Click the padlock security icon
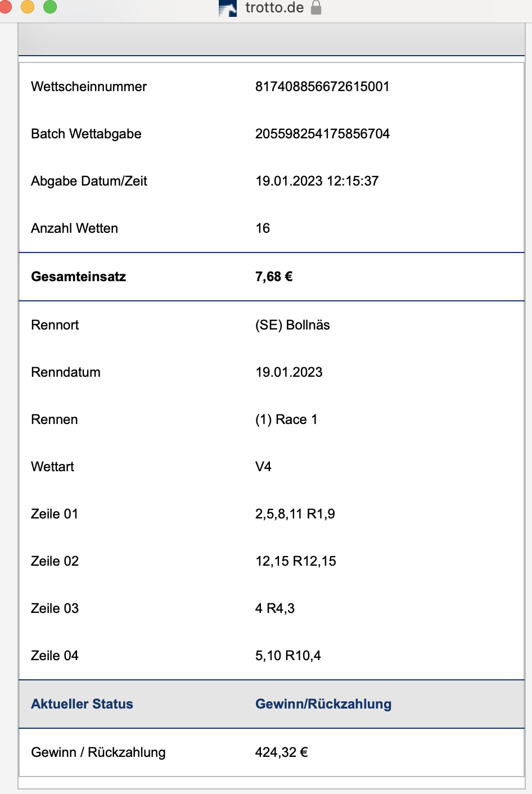Viewport: 532px width, 794px height. 316,8
